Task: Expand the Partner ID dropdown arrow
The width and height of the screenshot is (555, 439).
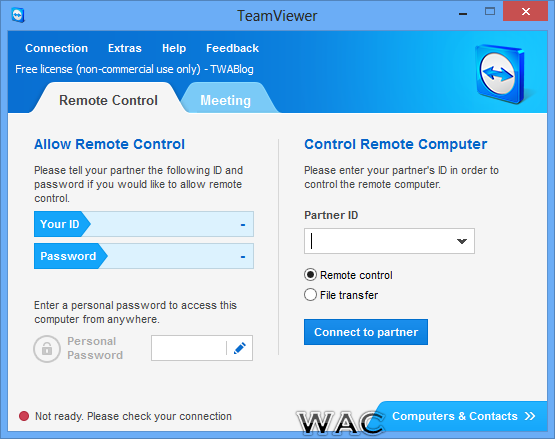Action: tap(462, 241)
